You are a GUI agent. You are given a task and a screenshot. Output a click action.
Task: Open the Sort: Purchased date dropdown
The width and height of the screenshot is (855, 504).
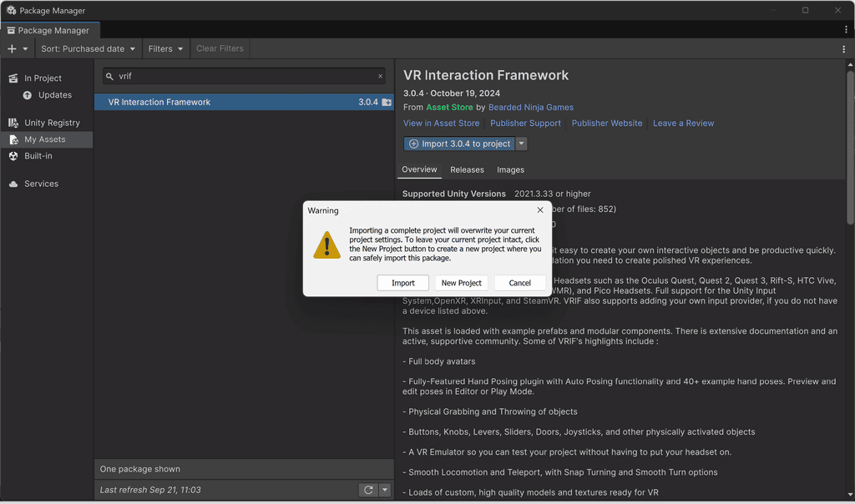pyautogui.click(x=88, y=49)
